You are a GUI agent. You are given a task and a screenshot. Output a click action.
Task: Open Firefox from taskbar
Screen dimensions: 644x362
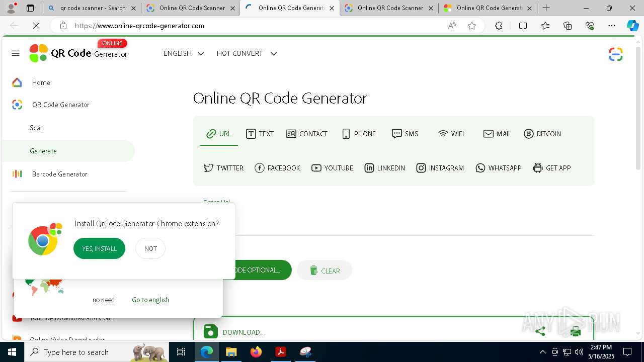coord(256,352)
